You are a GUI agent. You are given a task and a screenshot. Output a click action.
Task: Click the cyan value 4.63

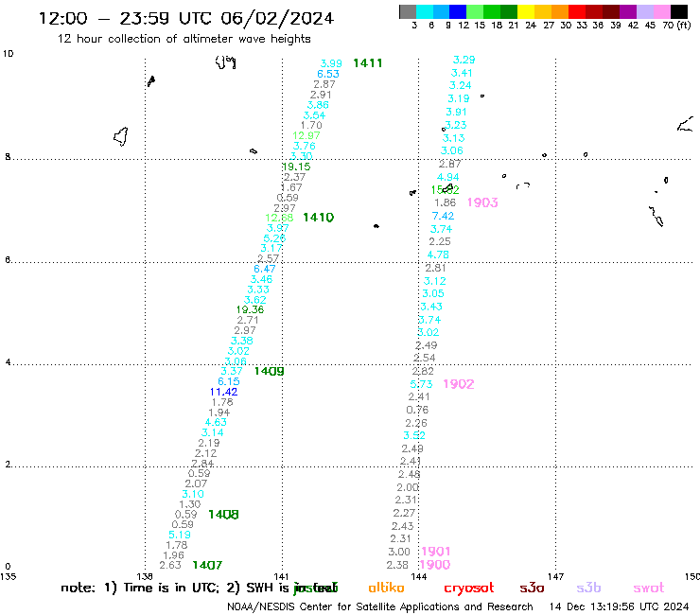(x=216, y=422)
